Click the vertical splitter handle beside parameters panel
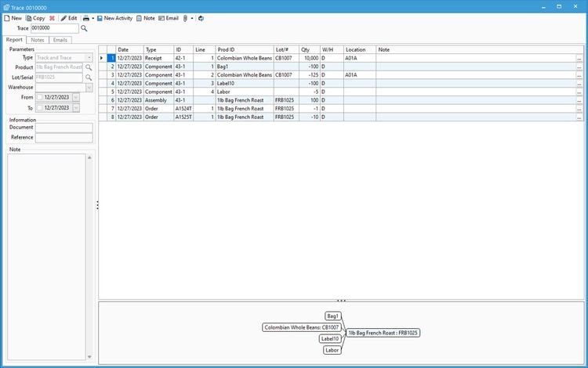588x368 pixels. click(97, 205)
